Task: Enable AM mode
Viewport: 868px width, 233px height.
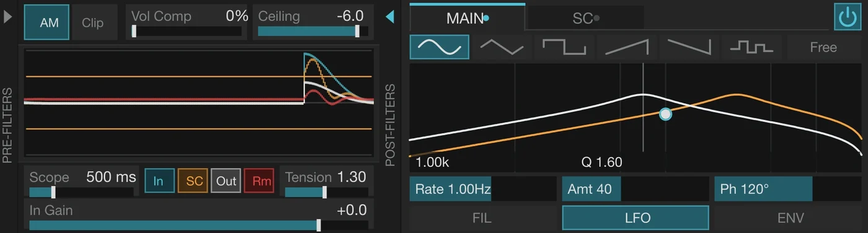Action: tap(46, 22)
